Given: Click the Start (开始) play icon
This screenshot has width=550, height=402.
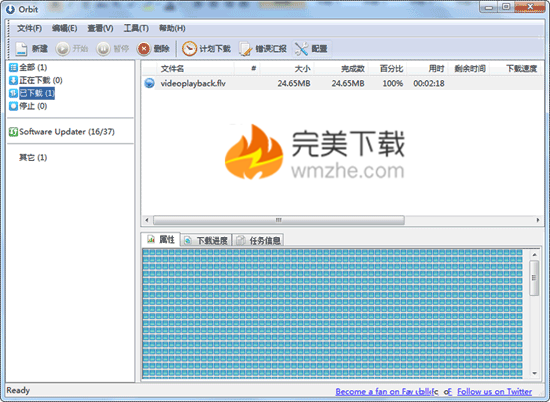Looking at the screenshot, I should 62,49.
